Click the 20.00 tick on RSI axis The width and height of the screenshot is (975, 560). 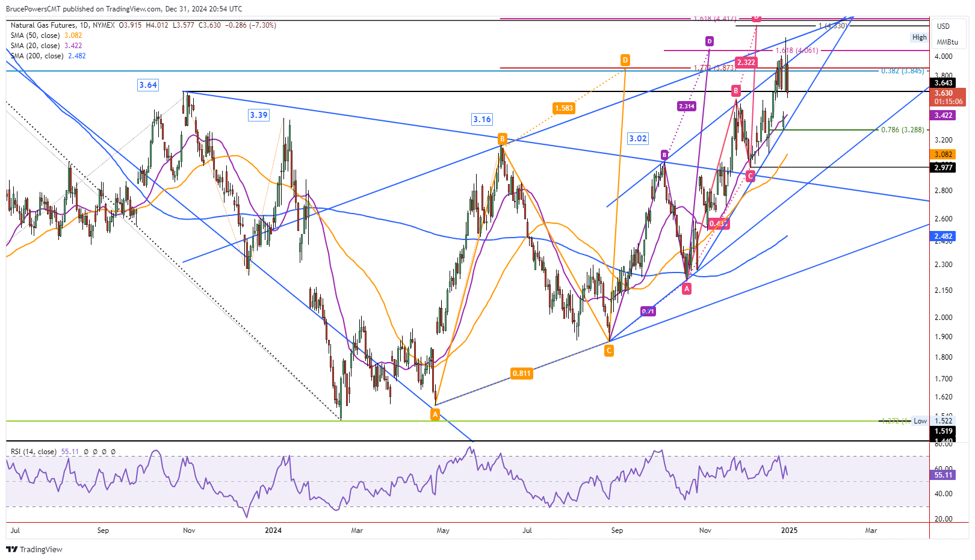pyautogui.click(x=943, y=519)
